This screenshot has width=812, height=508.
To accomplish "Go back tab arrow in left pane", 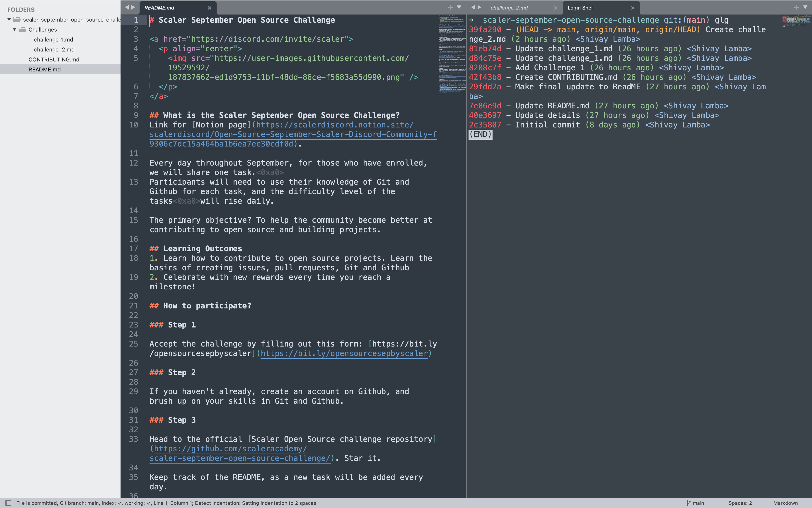I will pyautogui.click(x=127, y=7).
